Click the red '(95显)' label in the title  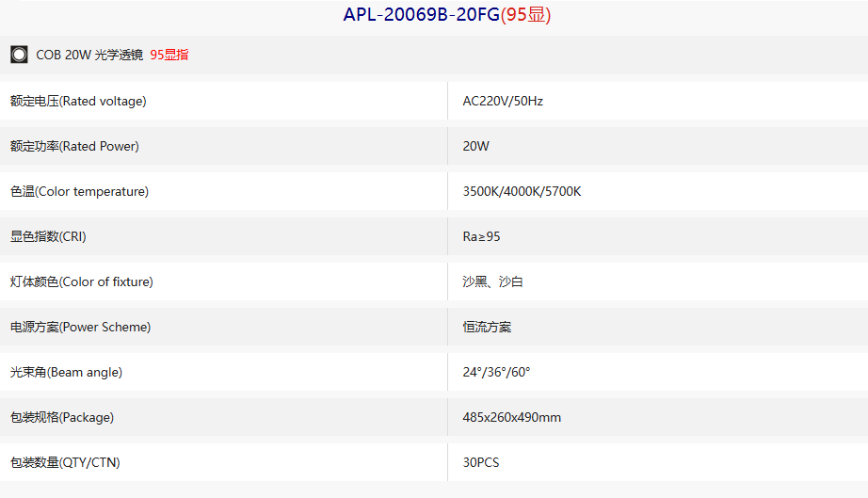click(526, 14)
